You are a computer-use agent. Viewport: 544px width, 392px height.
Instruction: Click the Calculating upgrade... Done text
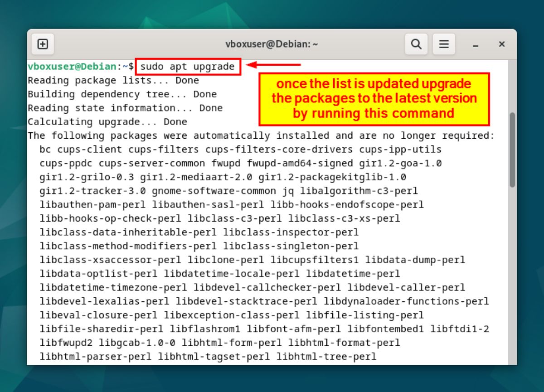click(107, 121)
